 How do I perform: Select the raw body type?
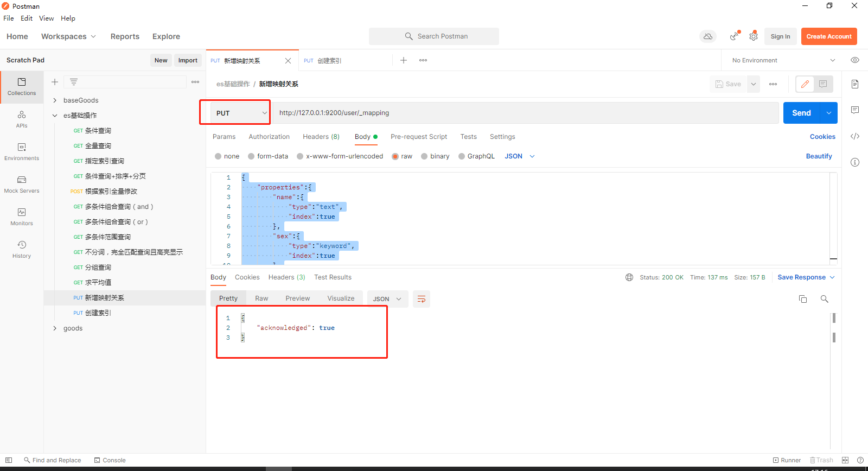click(395, 156)
